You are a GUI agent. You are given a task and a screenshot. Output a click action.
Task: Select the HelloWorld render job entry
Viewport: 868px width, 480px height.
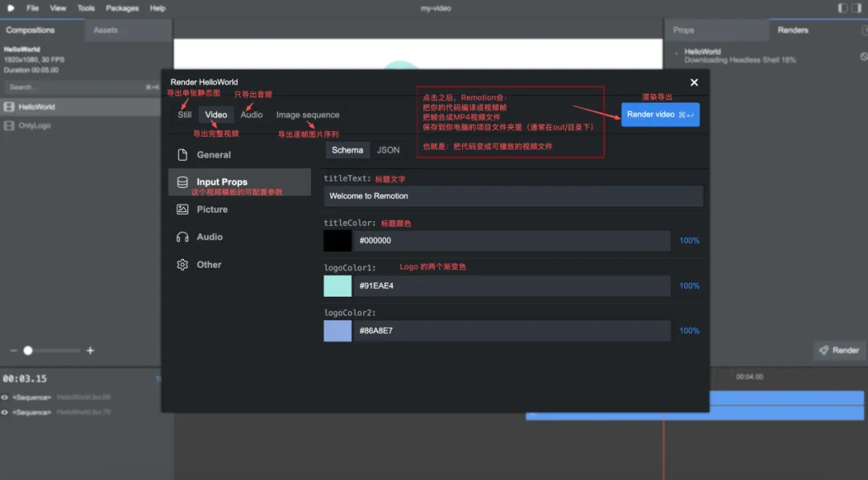(764, 55)
